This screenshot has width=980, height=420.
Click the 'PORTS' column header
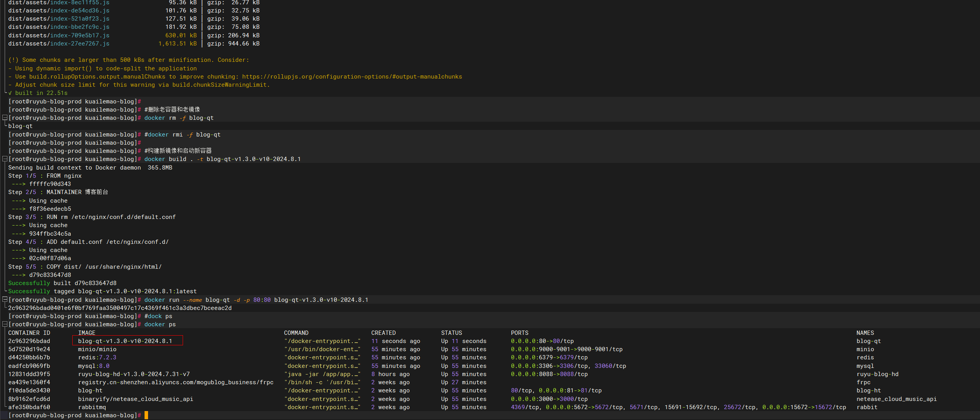pos(520,333)
